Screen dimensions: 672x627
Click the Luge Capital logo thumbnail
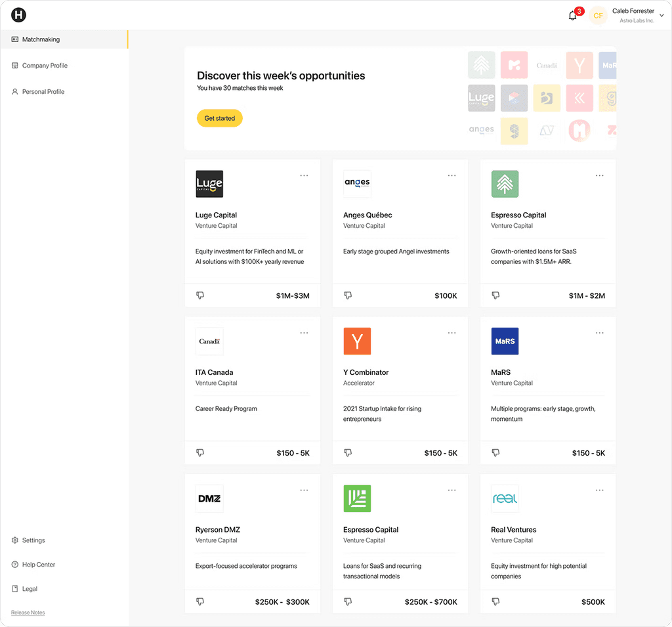coord(209,184)
